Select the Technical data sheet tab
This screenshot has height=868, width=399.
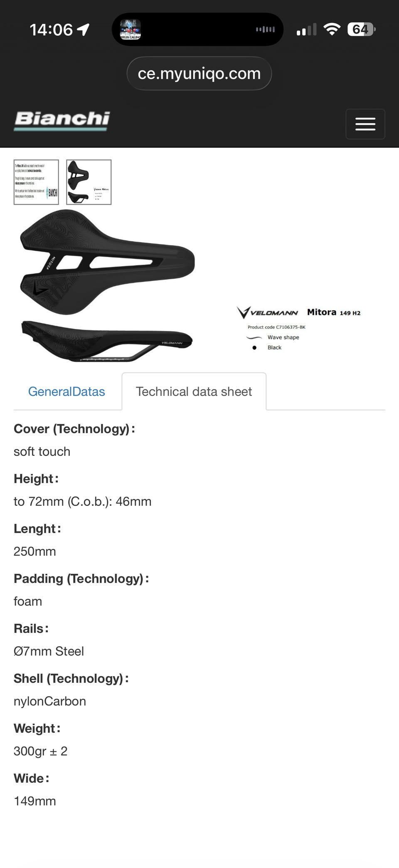click(x=194, y=392)
